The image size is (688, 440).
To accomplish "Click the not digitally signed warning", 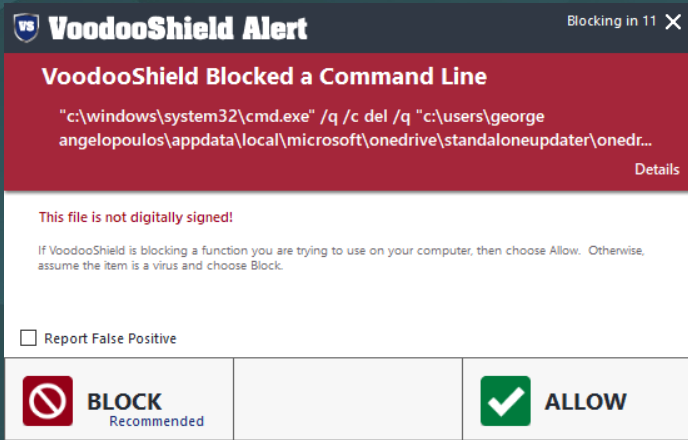I will tap(136, 217).
